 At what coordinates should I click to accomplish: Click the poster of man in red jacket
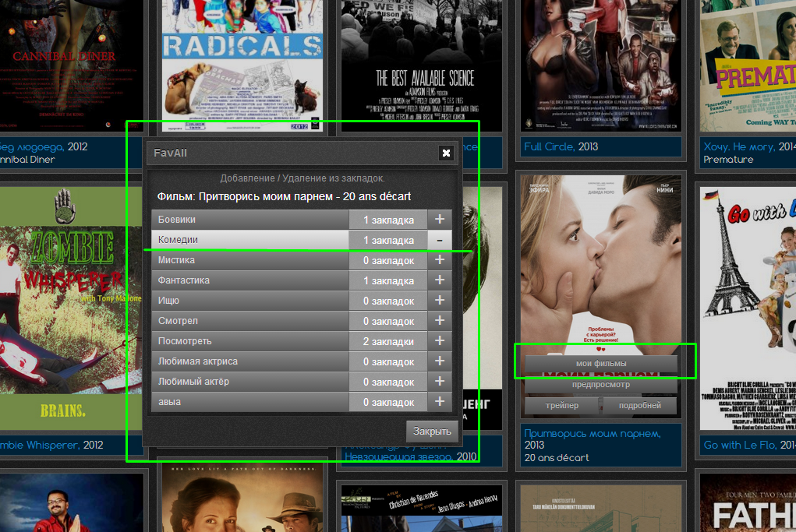72,502
